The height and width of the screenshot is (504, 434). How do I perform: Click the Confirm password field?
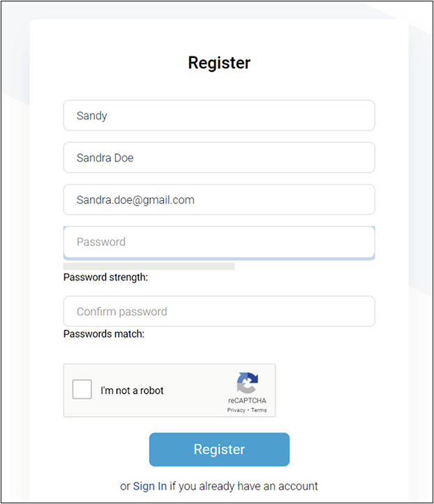(219, 312)
